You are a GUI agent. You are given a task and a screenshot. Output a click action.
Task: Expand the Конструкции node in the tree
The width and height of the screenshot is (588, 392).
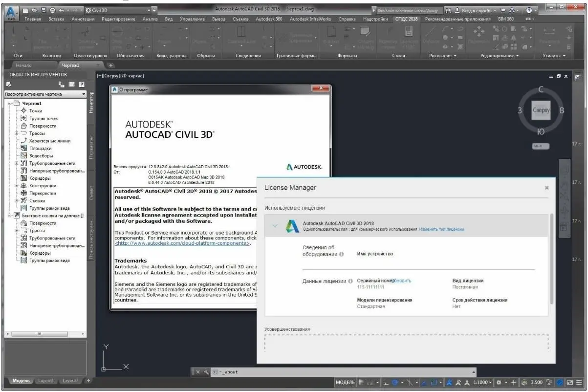(x=17, y=186)
